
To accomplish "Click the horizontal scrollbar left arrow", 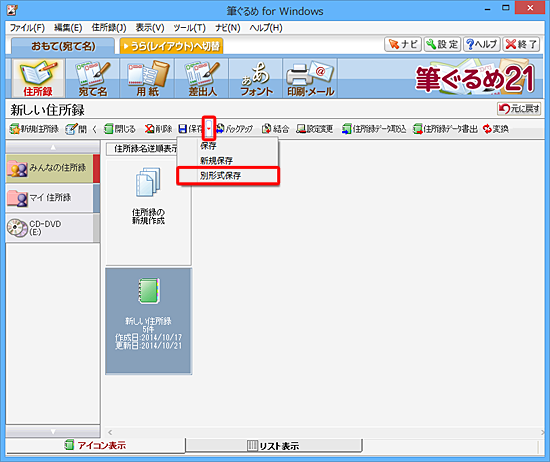I will (x=110, y=432).
